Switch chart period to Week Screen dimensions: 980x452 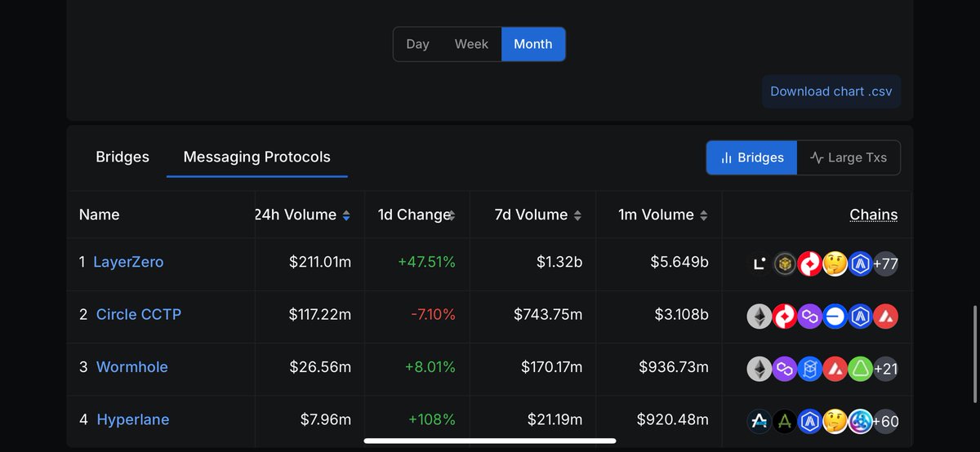pyautogui.click(x=471, y=44)
